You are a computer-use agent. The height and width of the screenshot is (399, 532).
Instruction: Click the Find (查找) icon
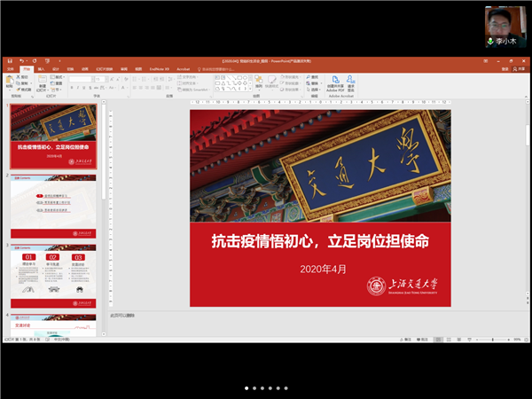[309, 77]
